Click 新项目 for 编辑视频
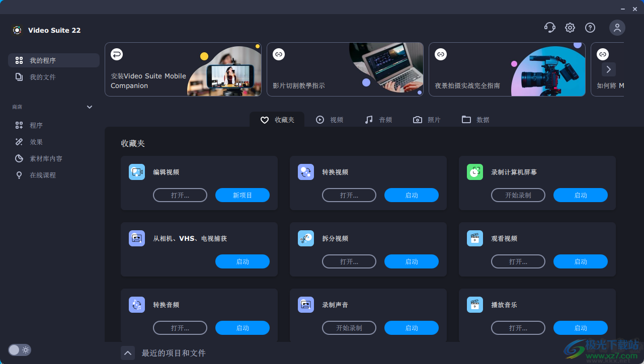This screenshot has width=644, height=364. pos(243,195)
